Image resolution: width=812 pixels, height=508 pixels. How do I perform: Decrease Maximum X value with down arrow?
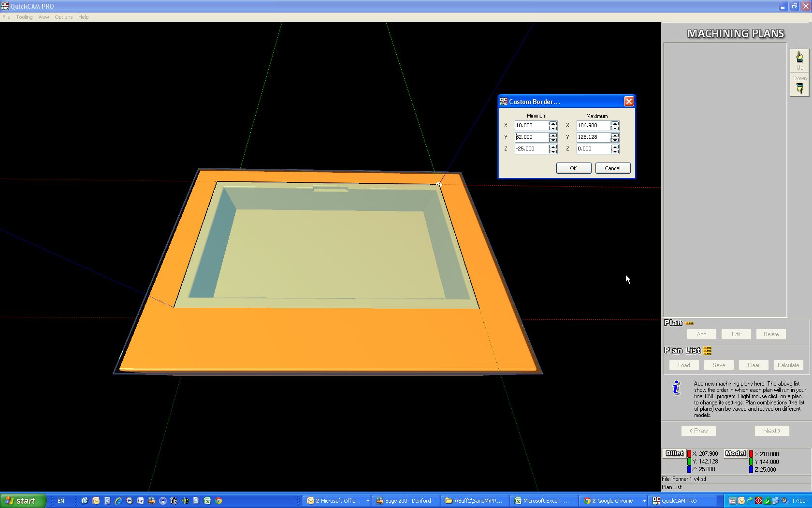(x=615, y=128)
